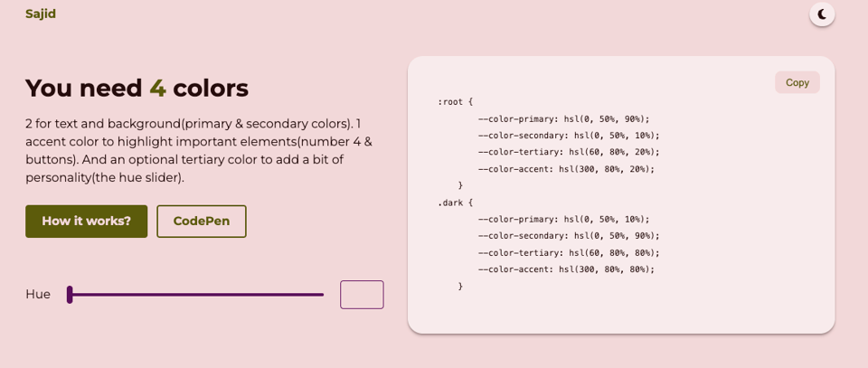Viewport: 868px width, 368px height.
Task: Copy the CSS code with Copy button
Action: [797, 82]
